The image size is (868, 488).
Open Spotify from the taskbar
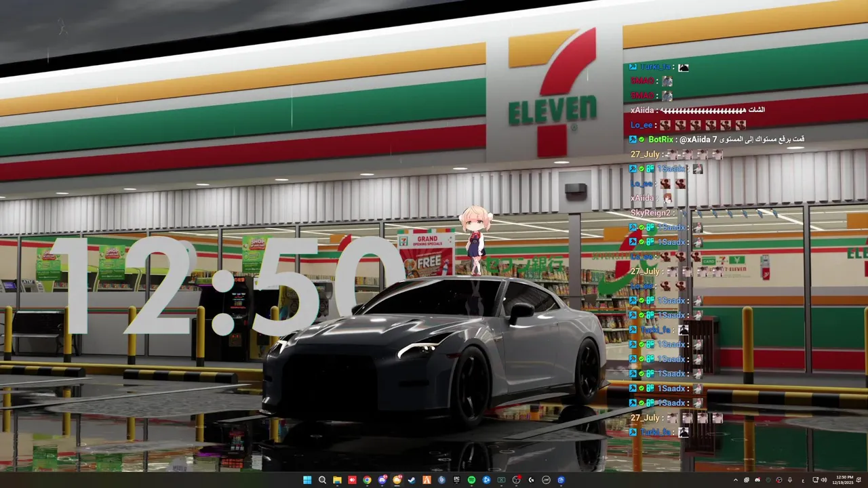pyautogui.click(x=471, y=480)
